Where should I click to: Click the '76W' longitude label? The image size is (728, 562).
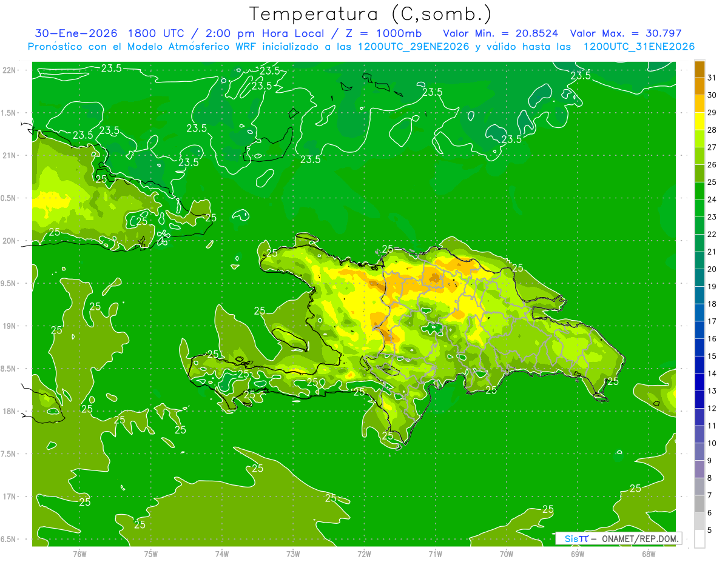(79, 554)
